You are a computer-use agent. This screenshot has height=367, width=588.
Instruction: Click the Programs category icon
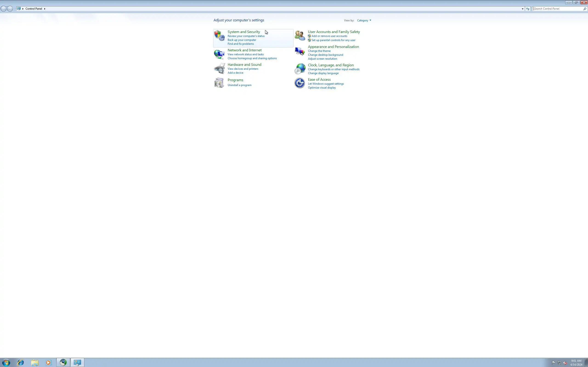(x=219, y=83)
